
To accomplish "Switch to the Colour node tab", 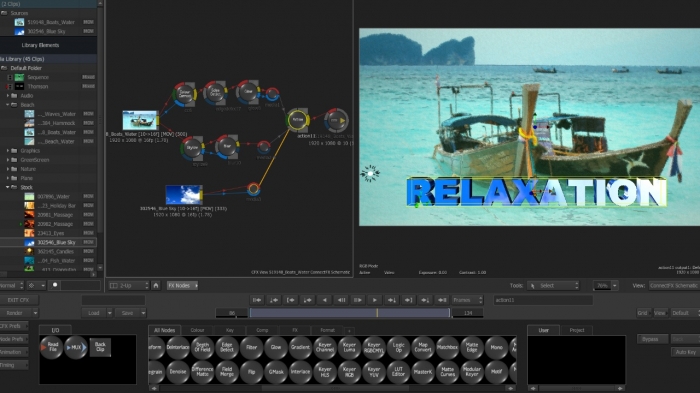I will 197,330.
